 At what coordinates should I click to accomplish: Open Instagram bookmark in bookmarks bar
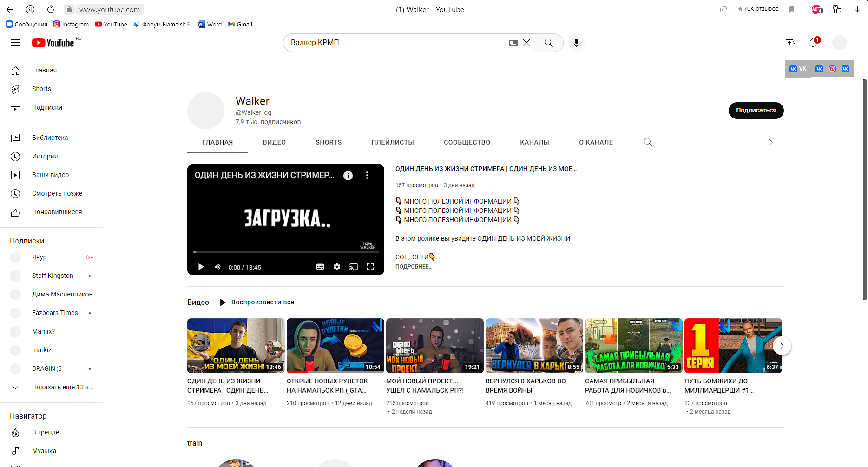coord(71,24)
